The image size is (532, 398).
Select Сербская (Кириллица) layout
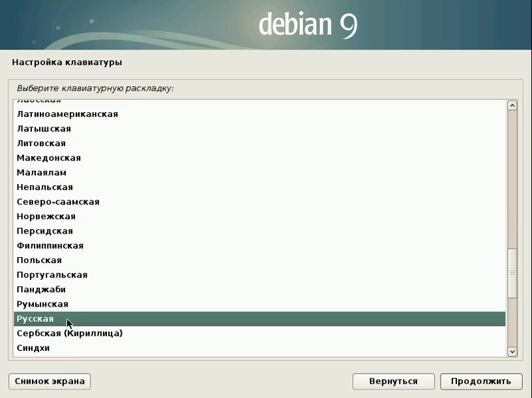coord(70,333)
